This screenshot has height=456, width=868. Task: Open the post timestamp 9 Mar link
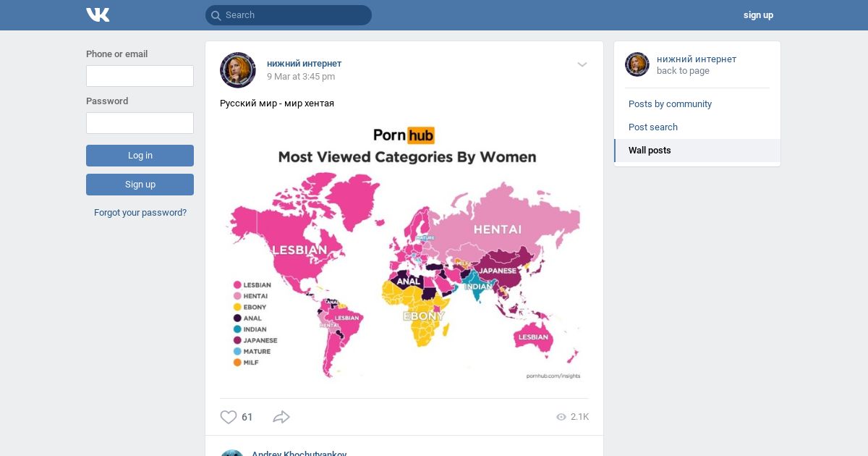[301, 77]
